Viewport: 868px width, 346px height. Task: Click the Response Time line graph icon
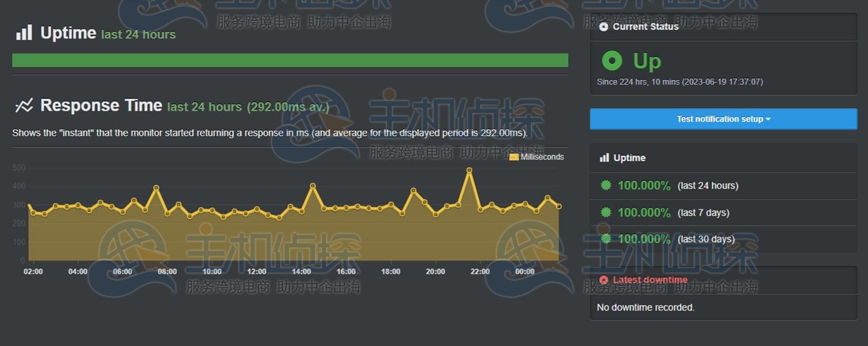pyautogui.click(x=24, y=106)
